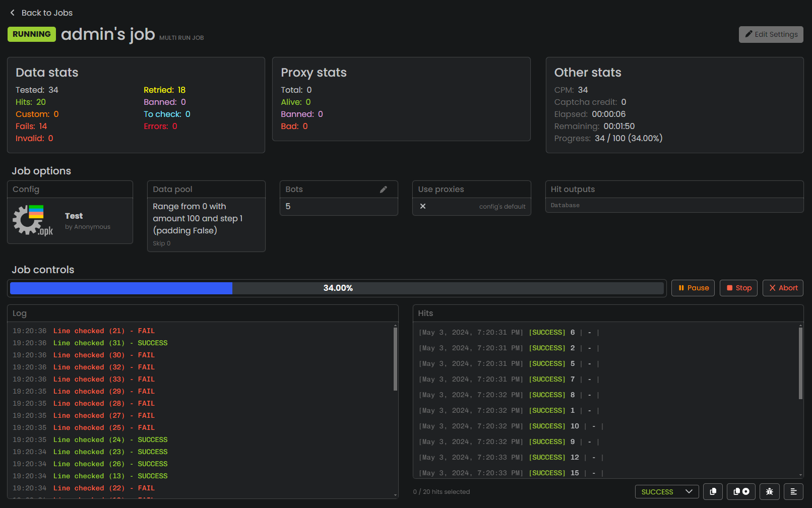Click the 'Fails: 14' data stat
The width and height of the screenshot is (812, 508).
point(31,126)
